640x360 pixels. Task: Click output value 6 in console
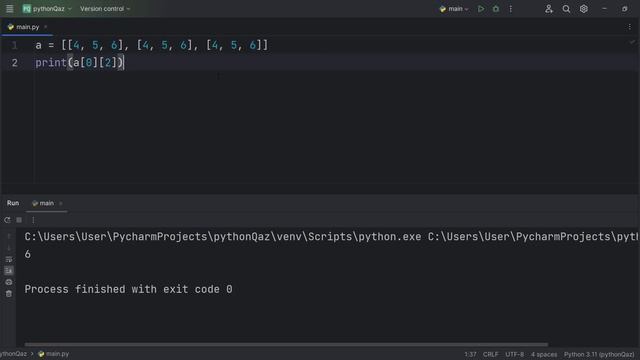(x=27, y=254)
